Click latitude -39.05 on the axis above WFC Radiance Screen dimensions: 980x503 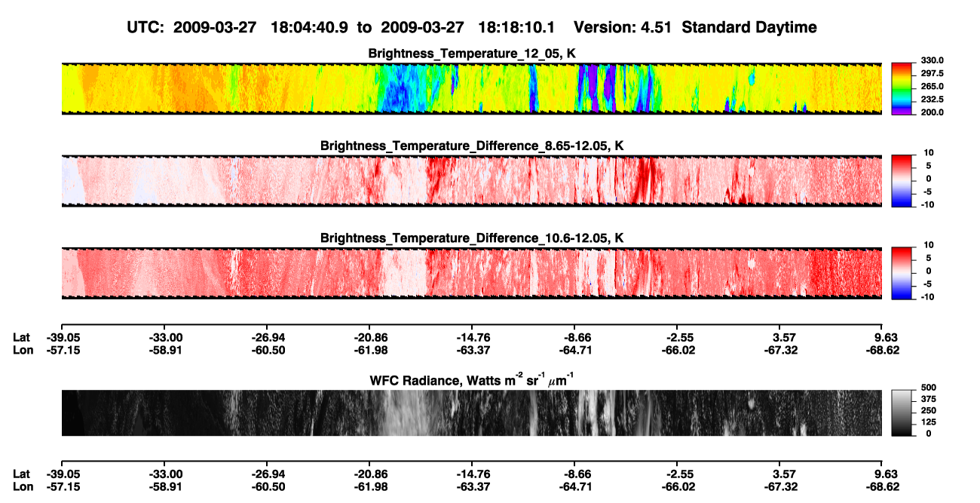tap(63, 338)
